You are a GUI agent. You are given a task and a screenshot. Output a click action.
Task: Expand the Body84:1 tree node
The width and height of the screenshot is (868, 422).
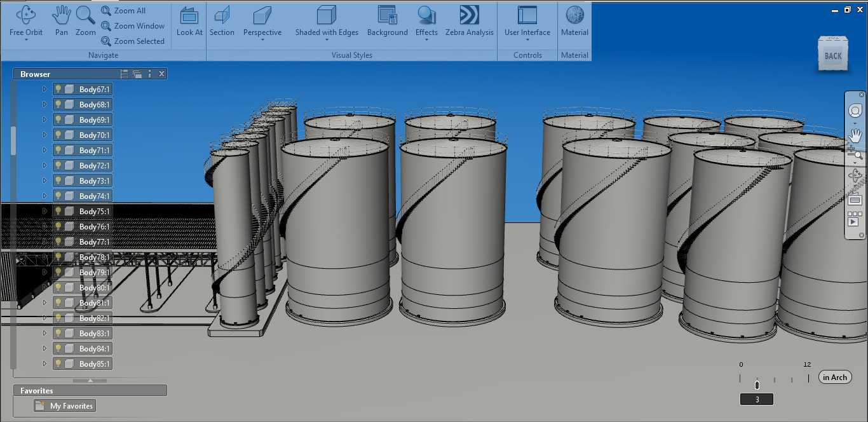point(44,348)
